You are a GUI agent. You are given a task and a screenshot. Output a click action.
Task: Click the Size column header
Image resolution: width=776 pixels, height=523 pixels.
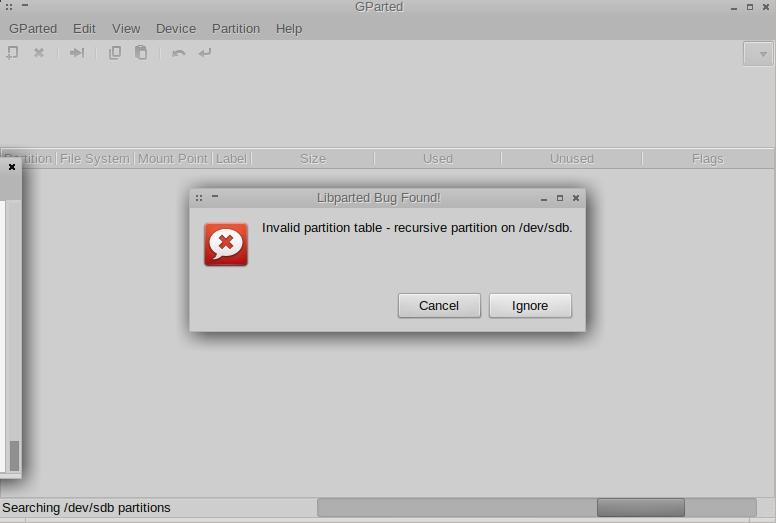point(313,159)
